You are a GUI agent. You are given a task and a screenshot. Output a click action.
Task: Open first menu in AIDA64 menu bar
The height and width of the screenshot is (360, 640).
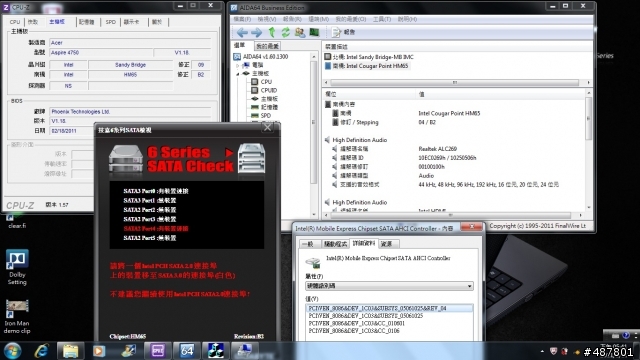coord(242,19)
